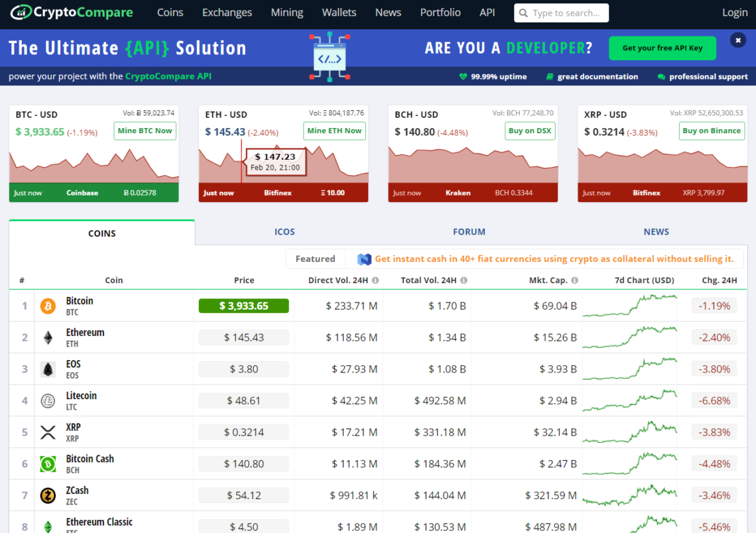
Task: Click the Ethereum price $ 145.43 in table
Action: pyautogui.click(x=244, y=337)
